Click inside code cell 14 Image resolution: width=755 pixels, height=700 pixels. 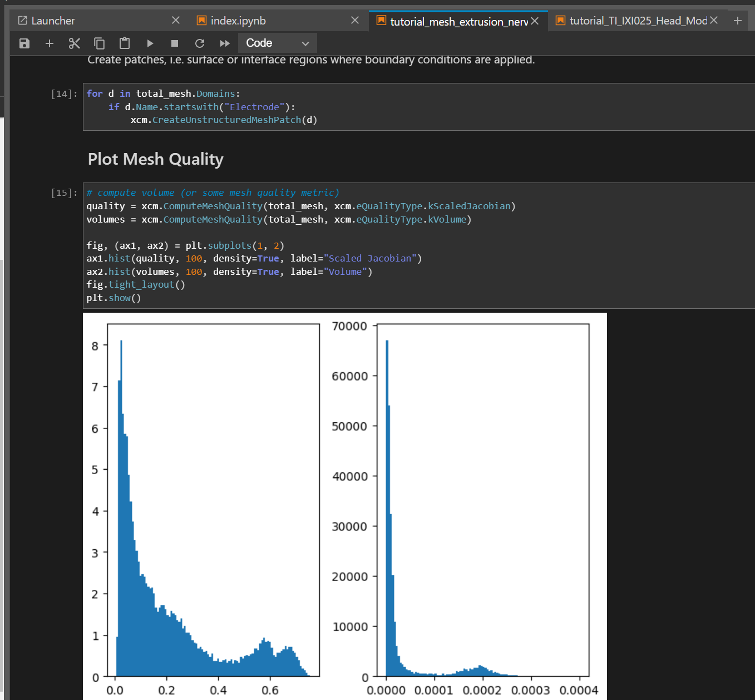click(x=418, y=107)
